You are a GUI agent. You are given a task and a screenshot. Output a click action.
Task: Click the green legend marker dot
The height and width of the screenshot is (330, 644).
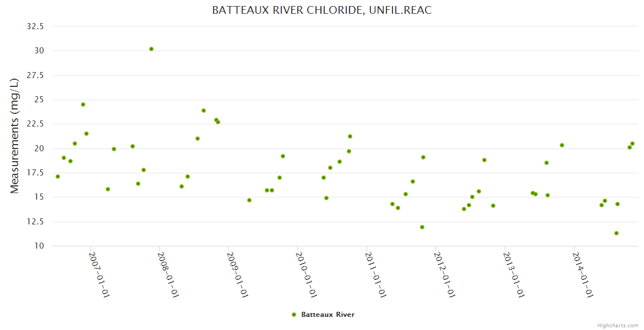tap(293, 315)
